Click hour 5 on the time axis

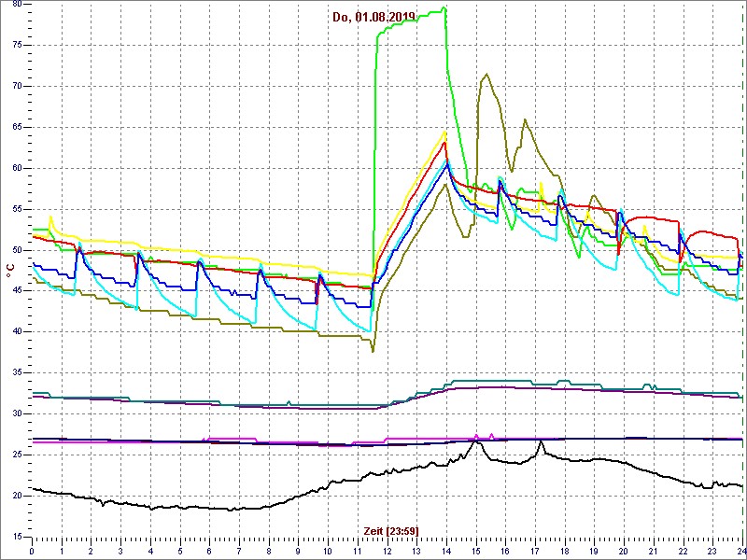click(179, 551)
